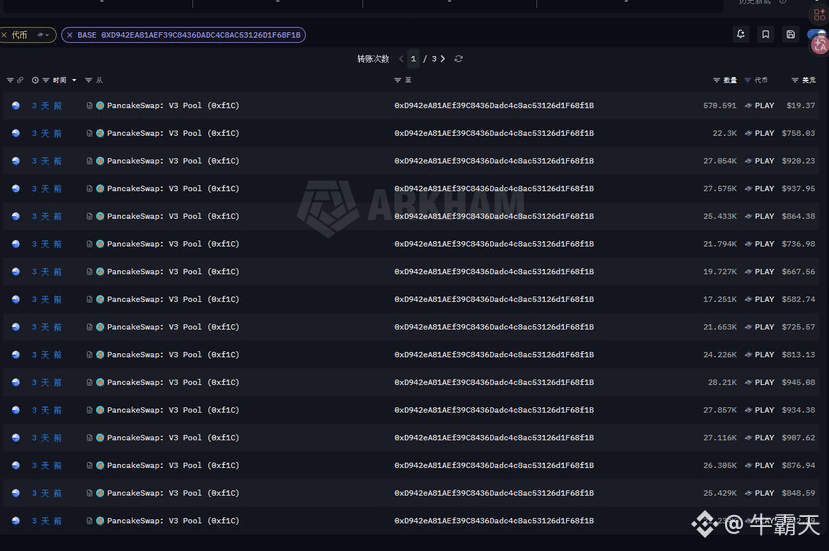Click value $920.23 in transfers table

coord(798,161)
